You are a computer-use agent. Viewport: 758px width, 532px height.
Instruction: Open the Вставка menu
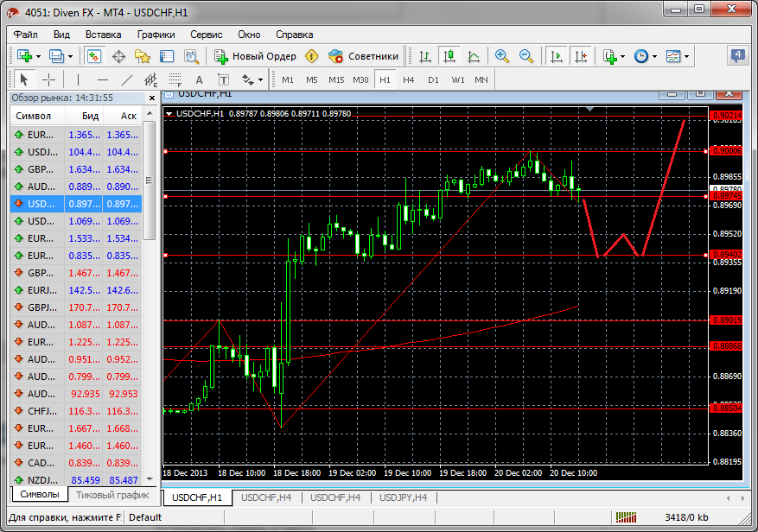(x=103, y=35)
